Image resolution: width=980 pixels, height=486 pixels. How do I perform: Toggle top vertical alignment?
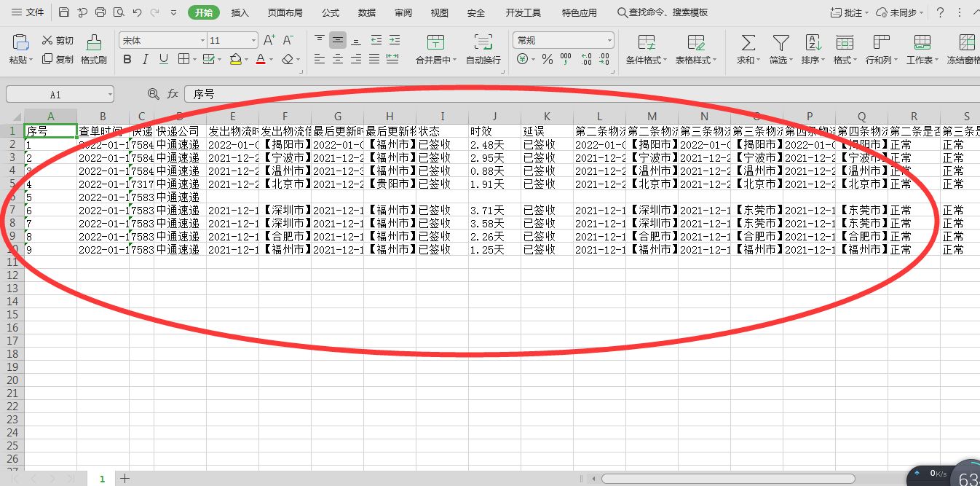(320, 40)
